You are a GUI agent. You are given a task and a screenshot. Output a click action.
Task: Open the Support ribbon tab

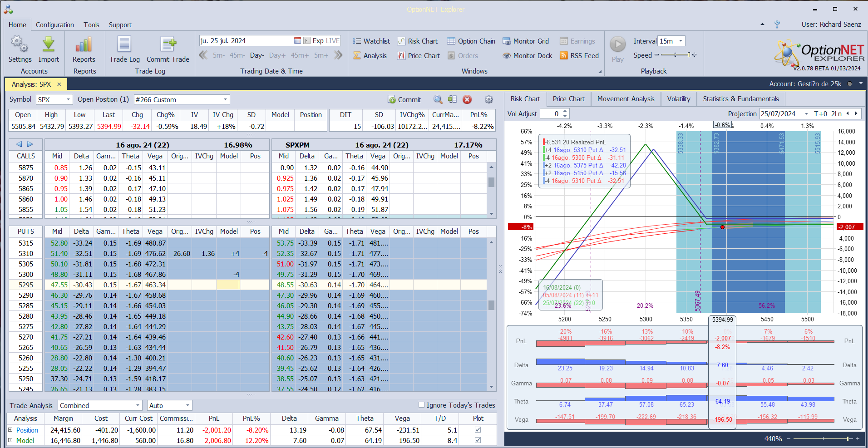[120, 25]
